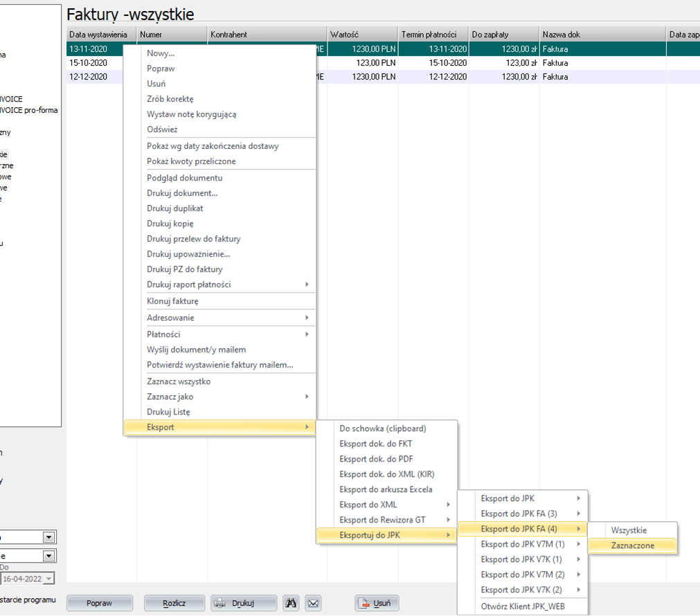Open the date dropdown showing 16-04-2022
700x616 pixels.
click(x=48, y=579)
